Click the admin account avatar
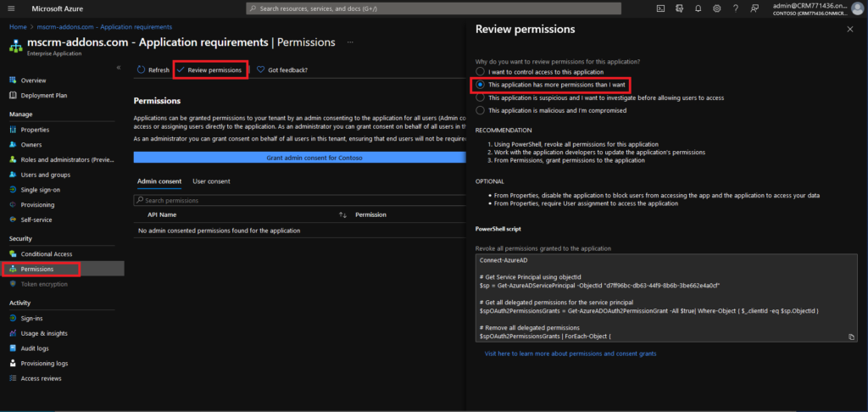868x412 pixels. [857, 8]
